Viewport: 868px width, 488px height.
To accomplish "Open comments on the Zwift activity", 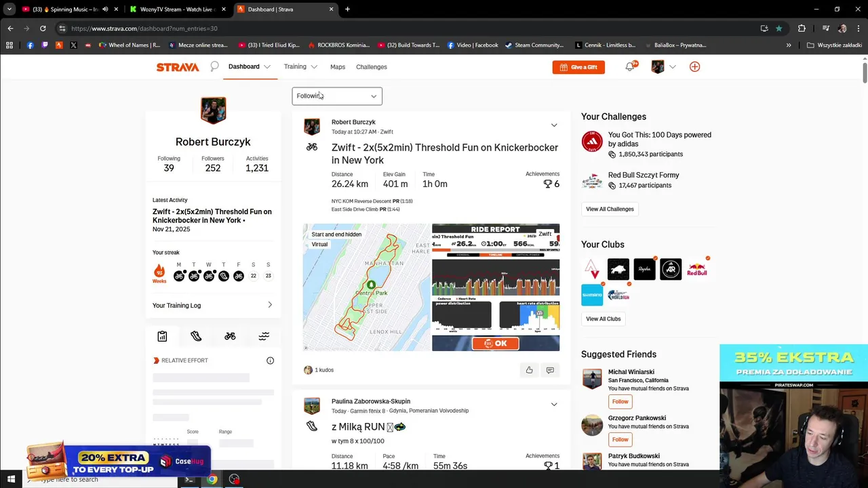I will click(550, 370).
